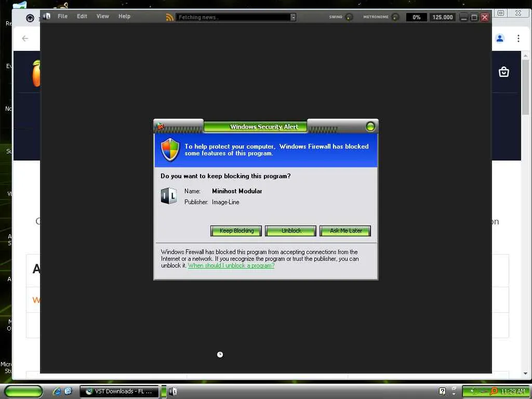Click the Minihost Modular app icon beside File
Image resolution: width=532 pixels, height=399 pixels.
(x=47, y=16)
